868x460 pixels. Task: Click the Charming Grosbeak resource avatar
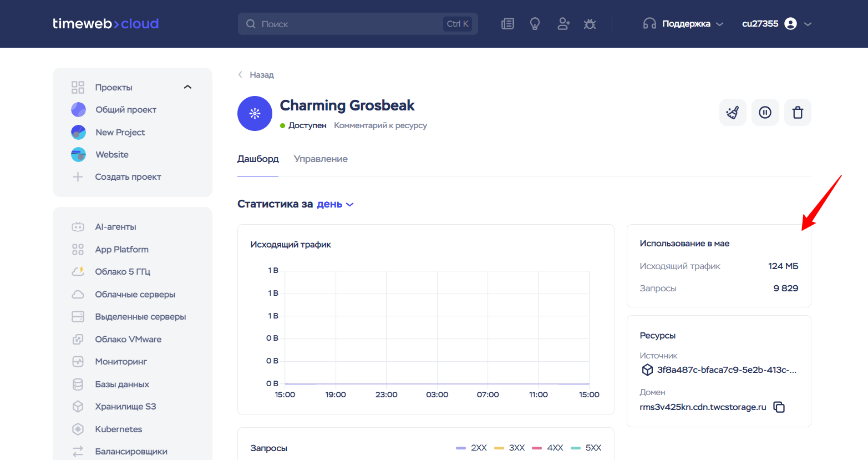[x=255, y=114]
